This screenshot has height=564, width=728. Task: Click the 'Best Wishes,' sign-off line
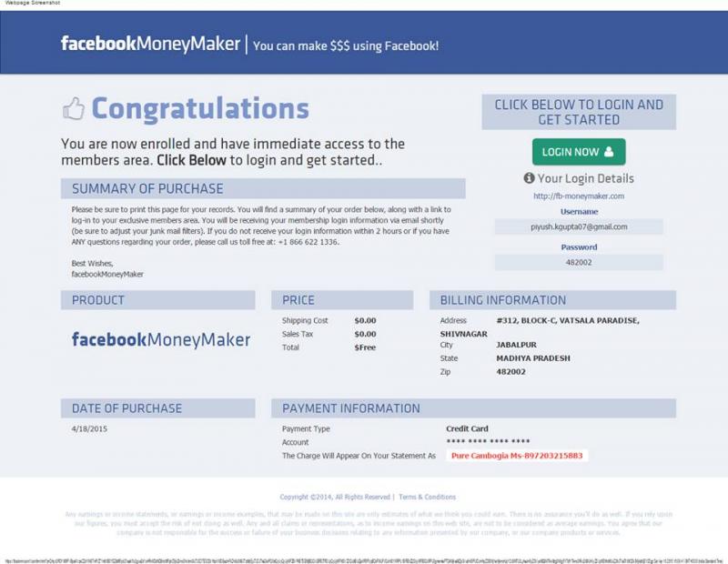(x=93, y=263)
